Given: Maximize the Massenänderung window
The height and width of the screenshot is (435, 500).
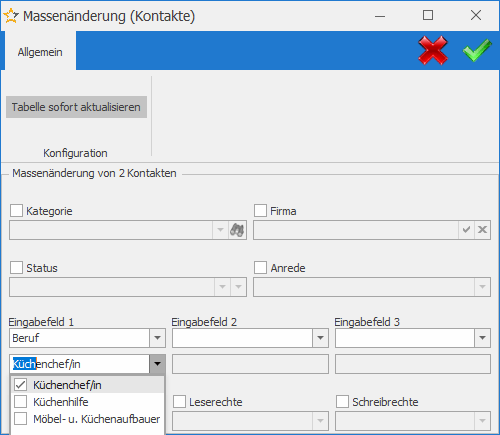Looking at the screenshot, I should [x=428, y=15].
